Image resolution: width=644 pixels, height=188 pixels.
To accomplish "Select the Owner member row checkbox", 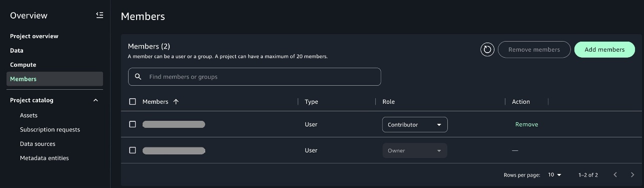I will [x=133, y=150].
